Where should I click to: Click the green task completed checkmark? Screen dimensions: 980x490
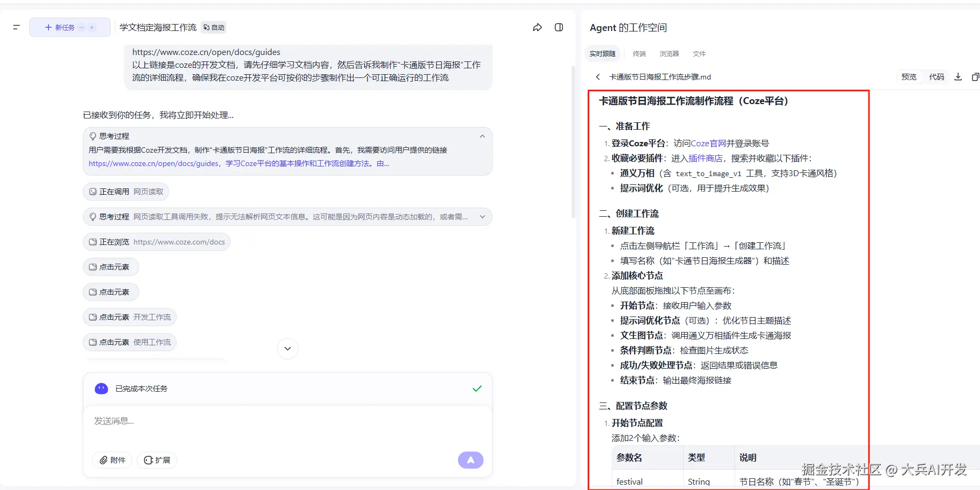pos(477,389)
